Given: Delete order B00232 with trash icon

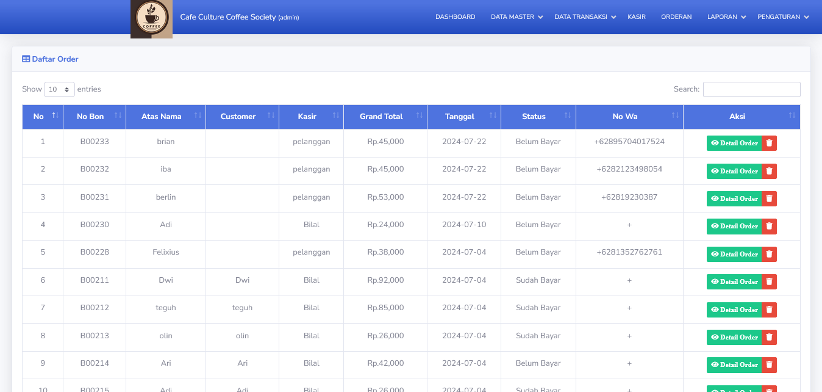Looking at the screenshot, I should click(x=769, y=171).
